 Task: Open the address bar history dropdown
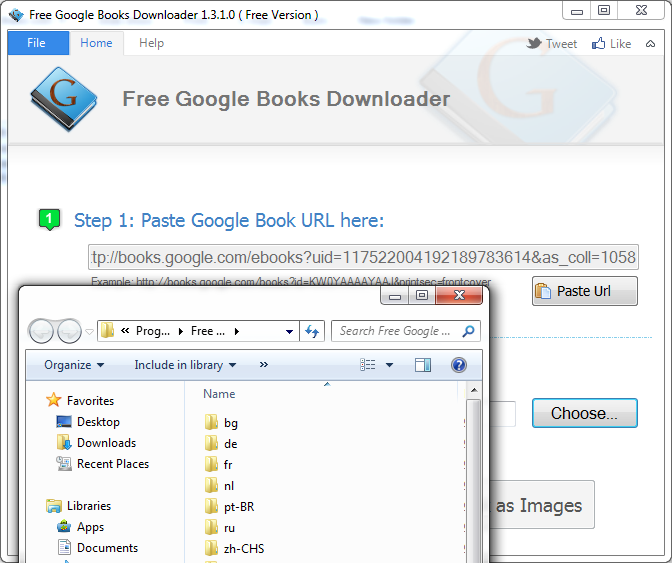pos(289,331)
